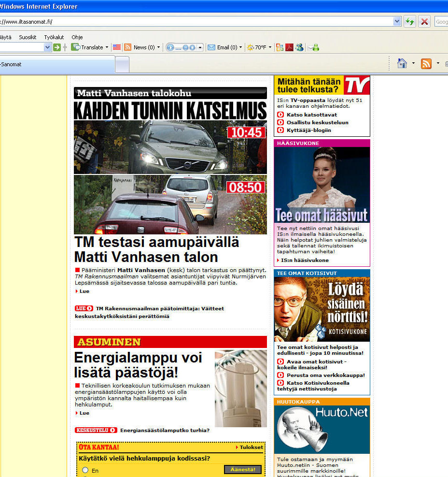Open Katso Kotisivukoneella tehtyjä nettisivustoja link
Screen dimensions: 448x477
click(x=313, y=386)
